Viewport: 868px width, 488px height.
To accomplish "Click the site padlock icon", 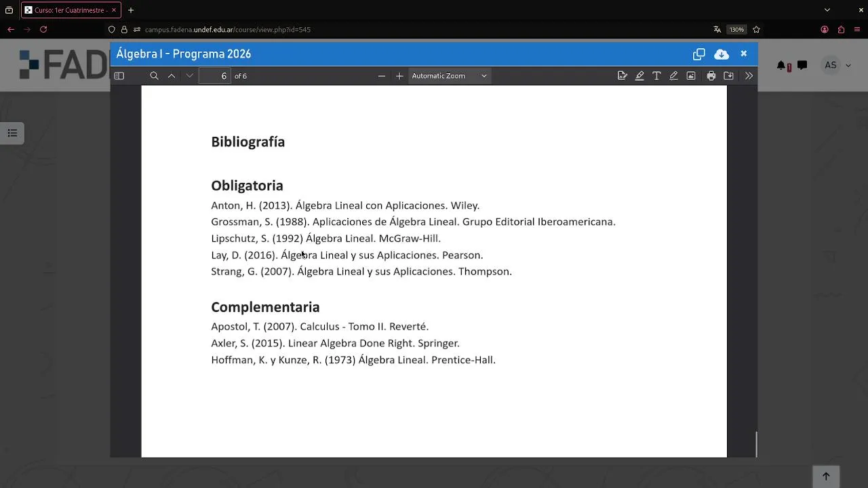I will tap(124, 30).
